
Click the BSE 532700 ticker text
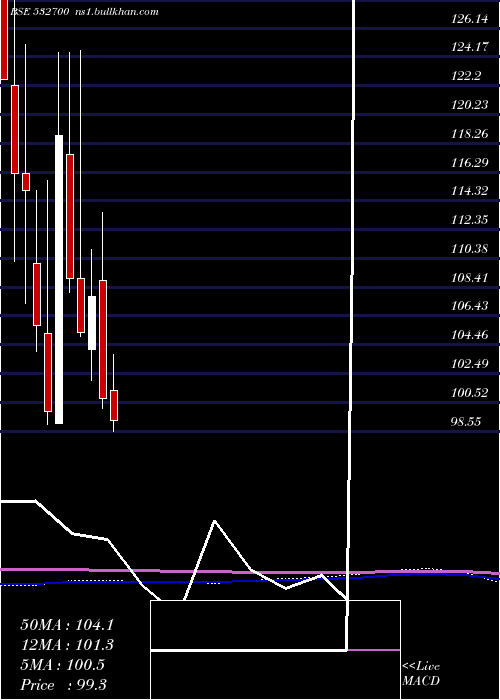click(x=39, y=12)
